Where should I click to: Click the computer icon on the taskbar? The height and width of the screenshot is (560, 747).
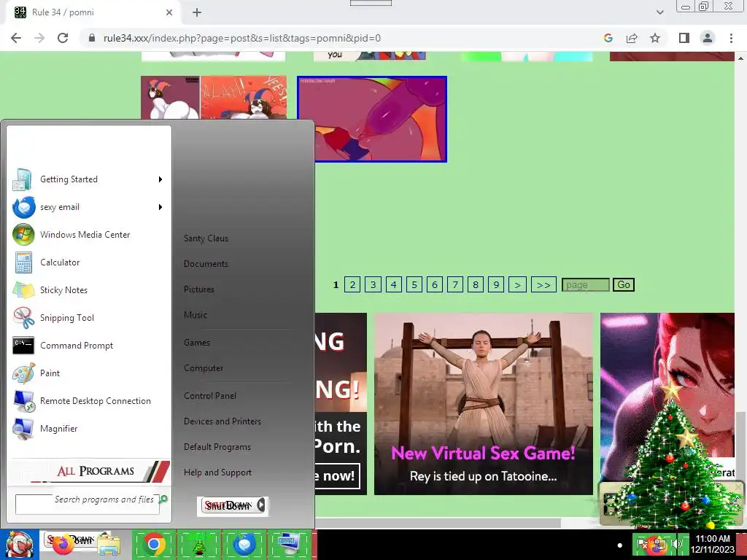[x=289, y=545]
